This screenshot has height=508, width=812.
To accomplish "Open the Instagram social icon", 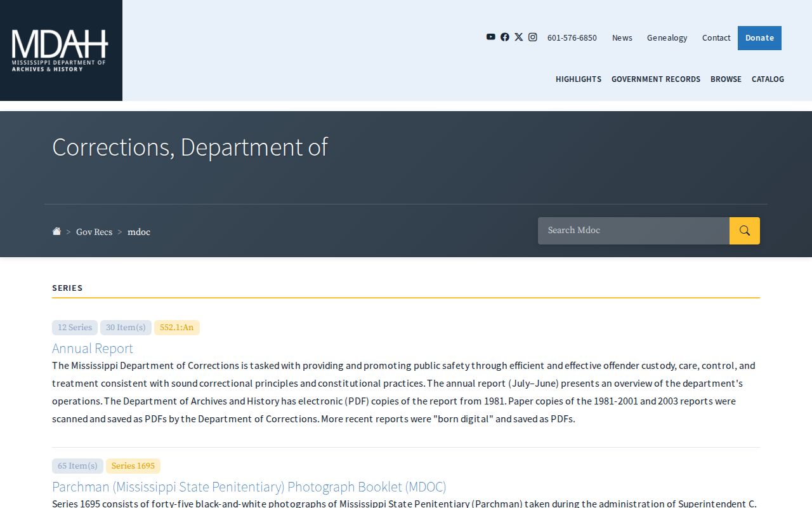I will (533, 37).
